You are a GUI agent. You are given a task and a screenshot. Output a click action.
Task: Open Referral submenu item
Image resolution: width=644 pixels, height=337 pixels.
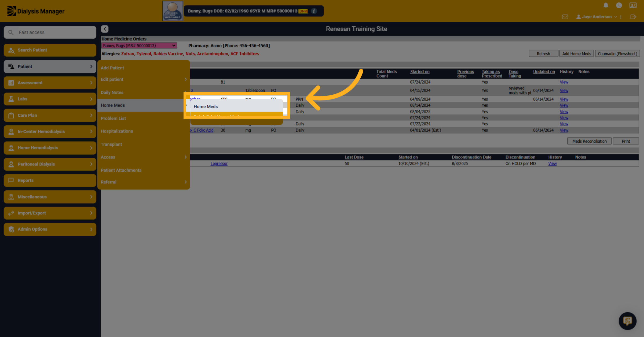tap(144, 182)
